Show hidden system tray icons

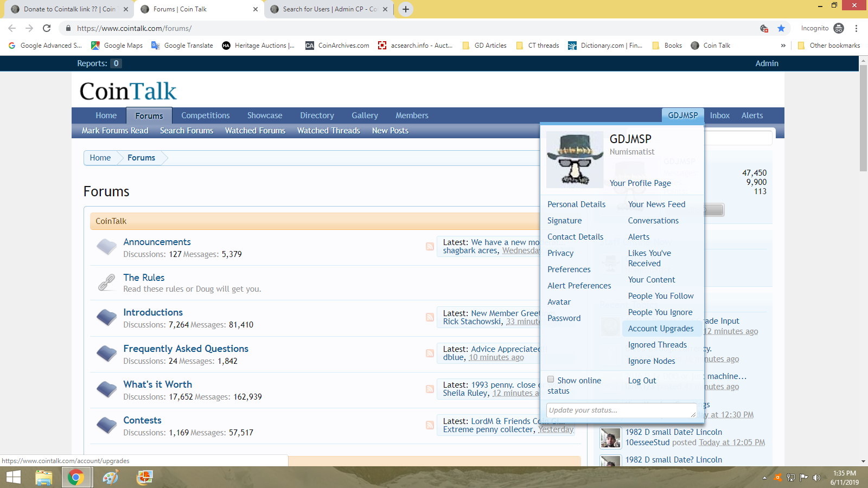[764, 478]
